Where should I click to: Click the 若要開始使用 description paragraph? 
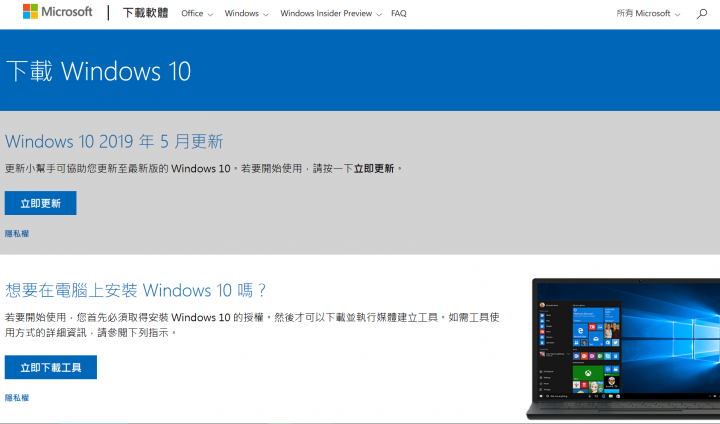click(x=252, y=325)
